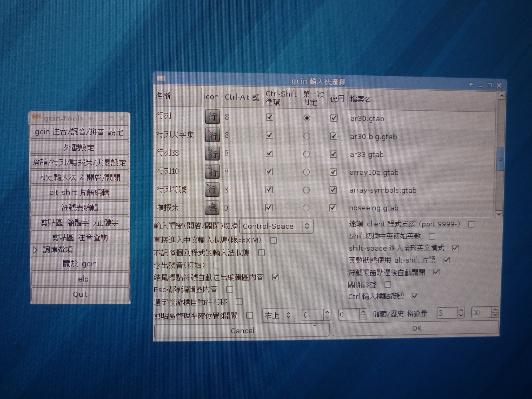Uncheck 使用 checkbox for noseeing.gtab row
The height and width of the screenshot is (399, 532).
[333, 208]
